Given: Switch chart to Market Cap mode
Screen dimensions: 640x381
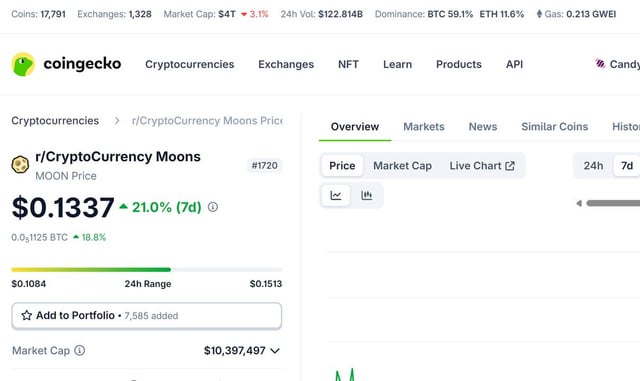Looking at the screenshot, I should (402, 166).
